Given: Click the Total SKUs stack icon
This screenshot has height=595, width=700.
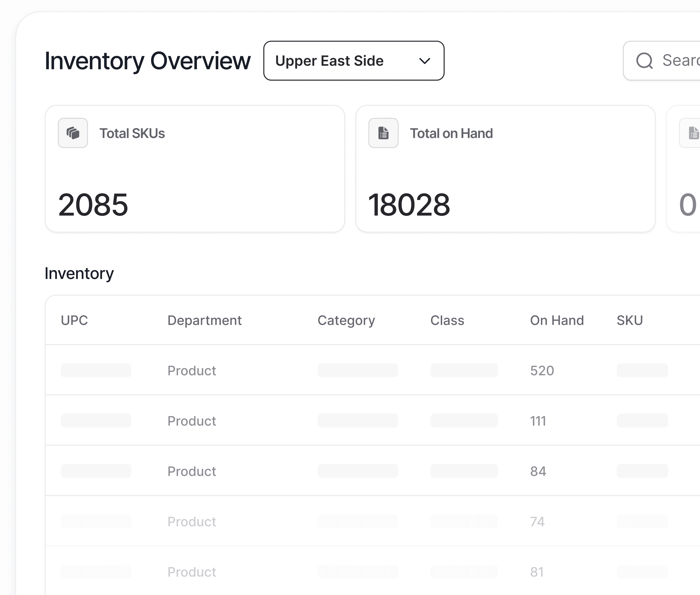Looking at the screenshot, I should 73,133.
